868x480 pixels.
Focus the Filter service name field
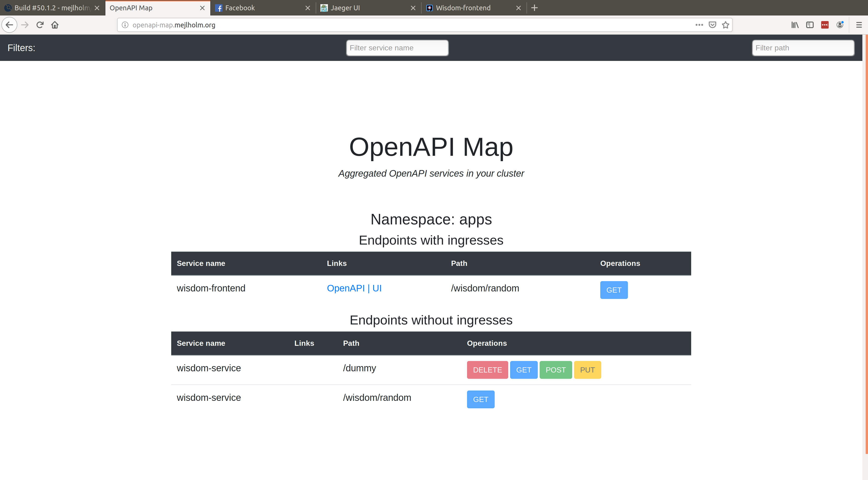[397, 48]
